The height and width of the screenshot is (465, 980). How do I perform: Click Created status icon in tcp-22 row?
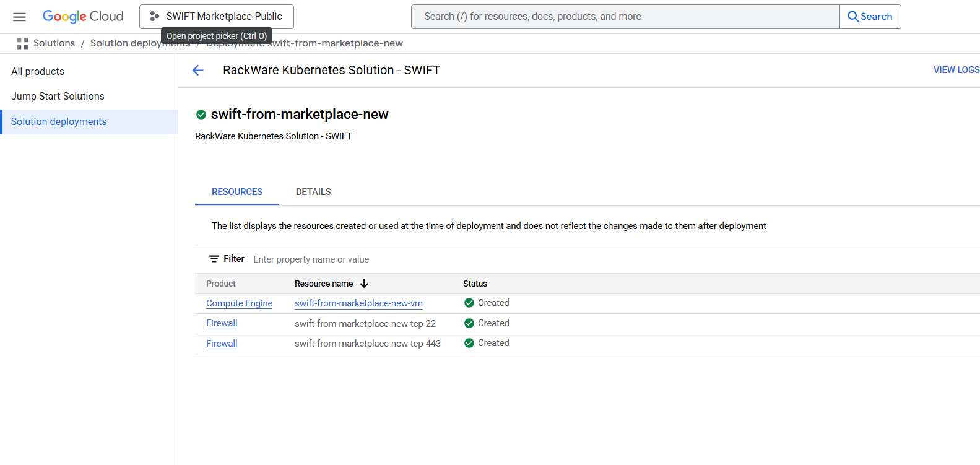469,323
